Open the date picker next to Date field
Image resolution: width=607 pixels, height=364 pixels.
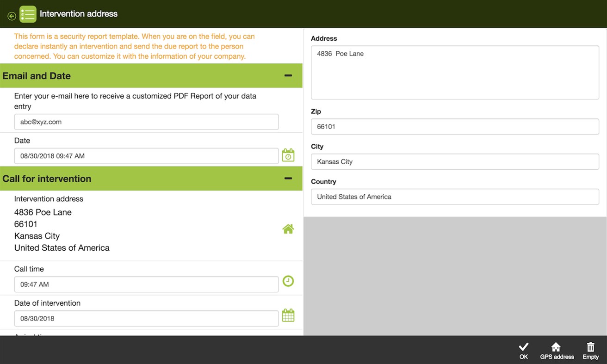pyautogui.click(x=288, y=154)
